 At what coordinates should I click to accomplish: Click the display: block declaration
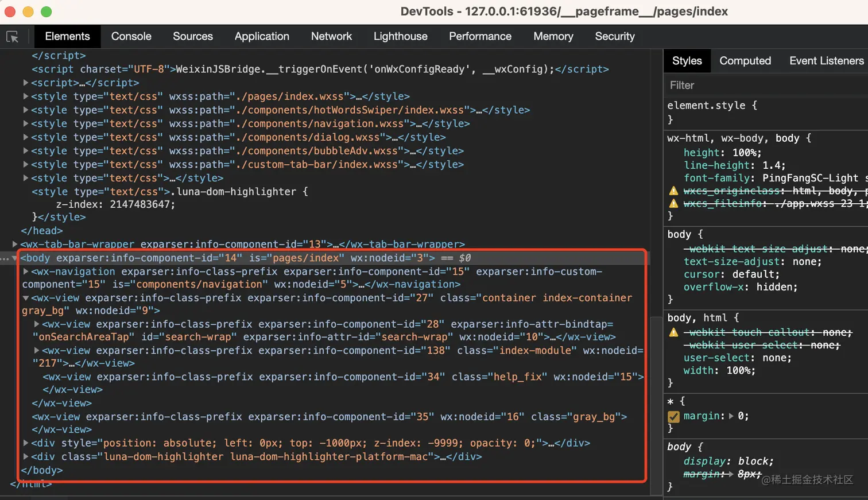tap(728, 461)
